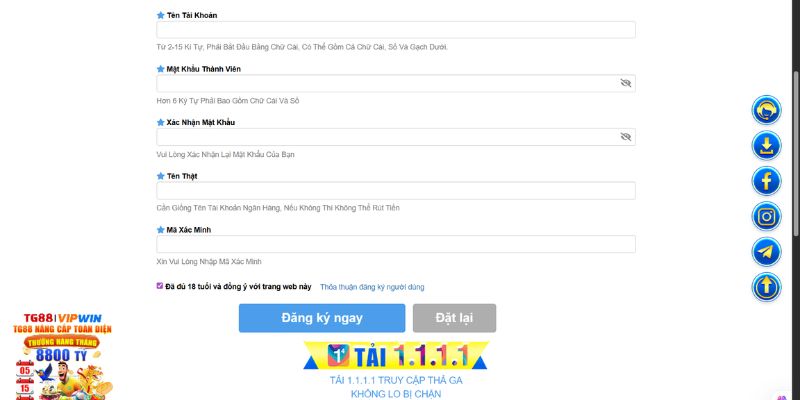Click the Mã Xác Minh label
800x400 pixels.
click(189, 230)
